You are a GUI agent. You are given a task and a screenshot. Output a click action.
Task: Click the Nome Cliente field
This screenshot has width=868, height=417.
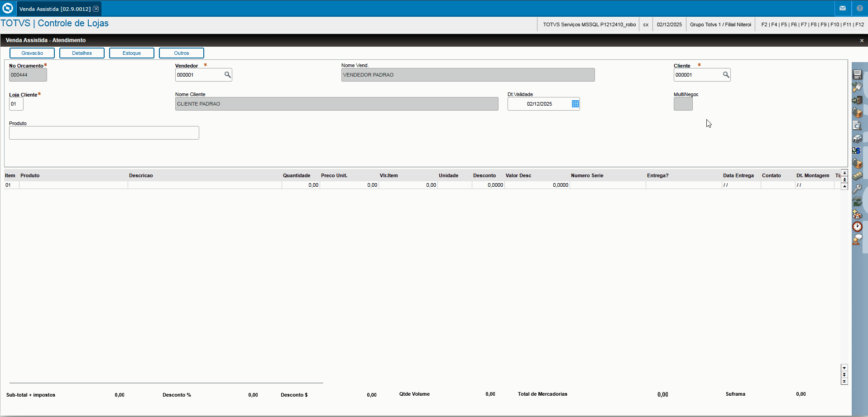337,104
